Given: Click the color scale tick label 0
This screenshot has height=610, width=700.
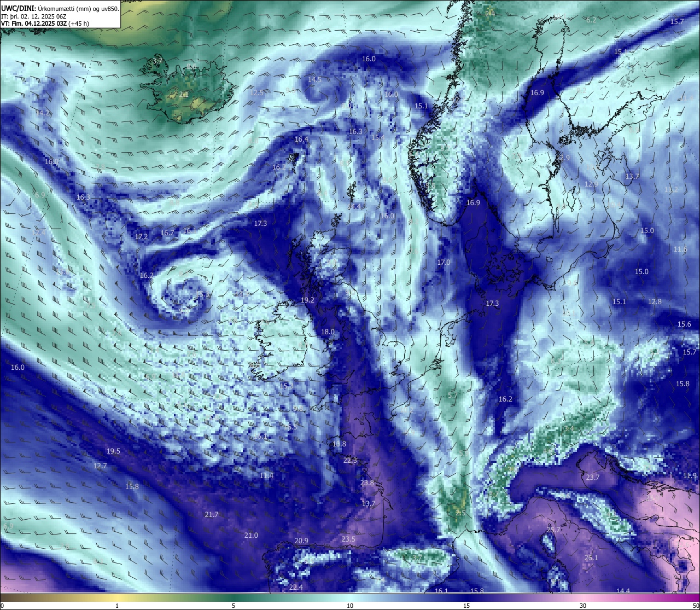Looking at the screenshot, I should pos(2,606).
